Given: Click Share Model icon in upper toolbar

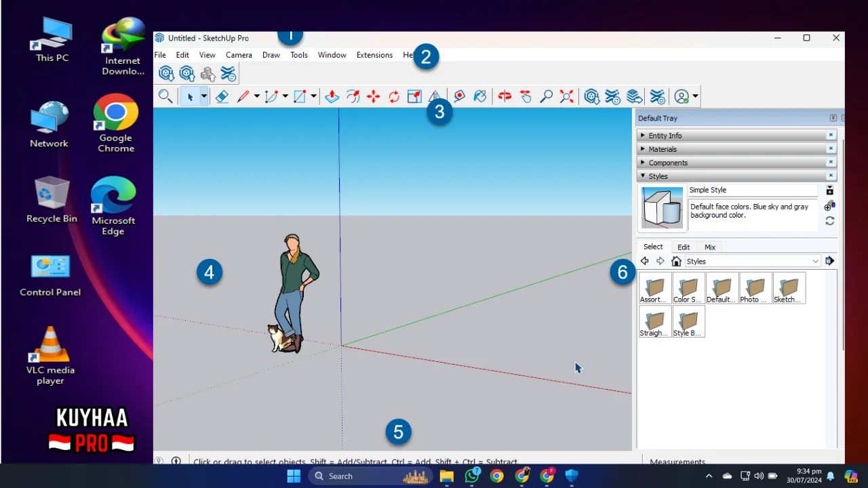Looking at the screenshot, I should coord(187,73).
